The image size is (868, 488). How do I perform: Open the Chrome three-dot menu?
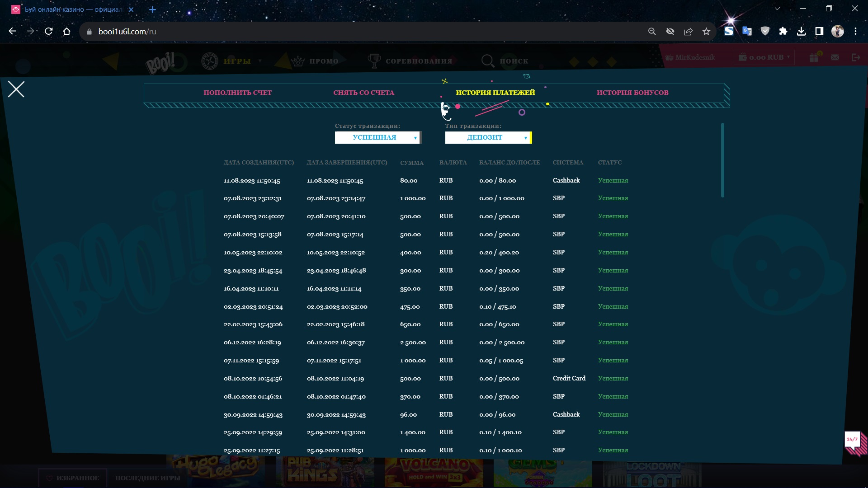tap(855, 32)
